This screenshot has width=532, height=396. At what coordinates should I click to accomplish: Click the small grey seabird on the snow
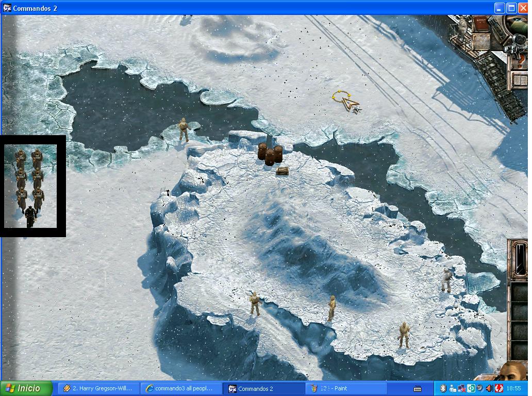click(x=357, y=109)
